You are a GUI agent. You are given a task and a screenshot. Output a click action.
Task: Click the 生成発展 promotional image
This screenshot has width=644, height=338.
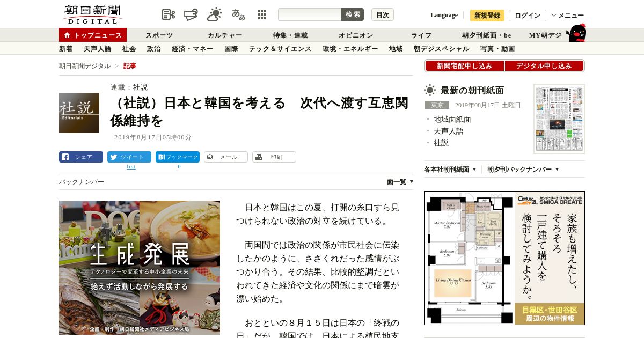coord(140,268)
